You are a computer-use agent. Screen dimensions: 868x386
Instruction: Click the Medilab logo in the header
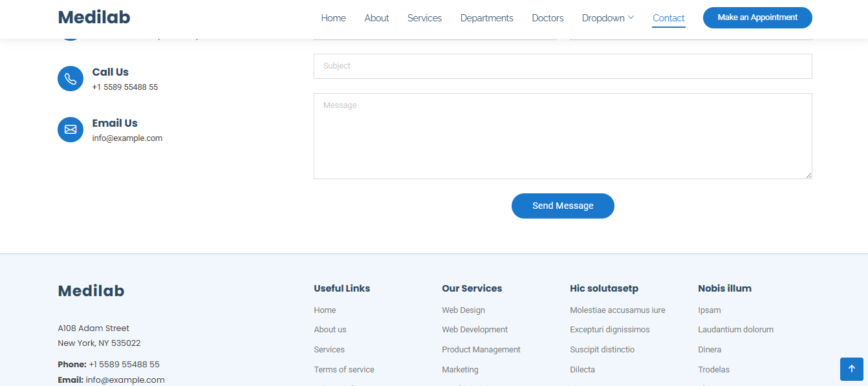[x=94, y=17]
